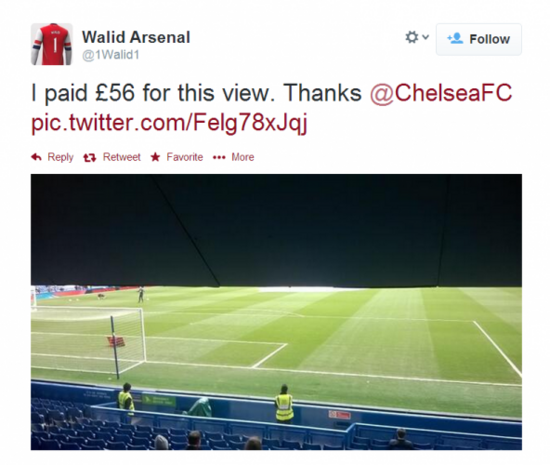
Task: Open the Arsenal jersey profile avatar
Action: click(52, 44)
